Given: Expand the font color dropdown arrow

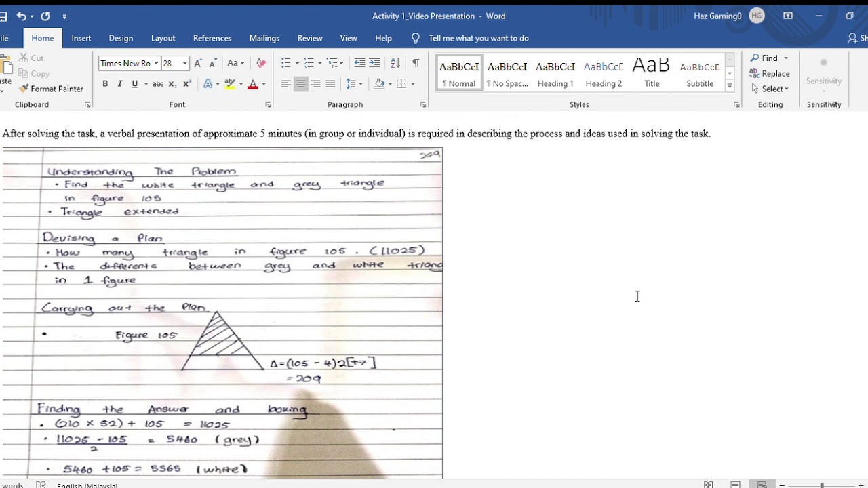Looking at the screenshot, I should point(264,84).
